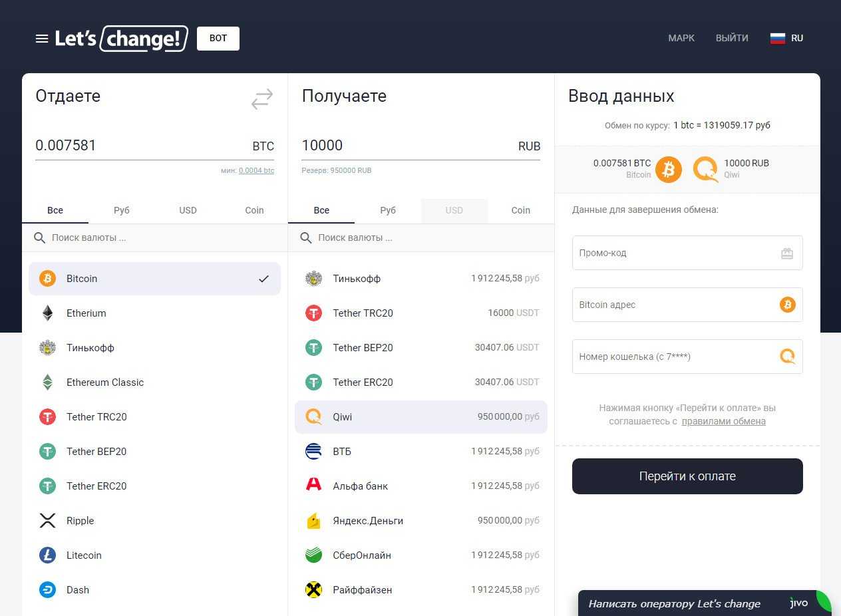Click the Перейти к оплате button

coord(687,476)
